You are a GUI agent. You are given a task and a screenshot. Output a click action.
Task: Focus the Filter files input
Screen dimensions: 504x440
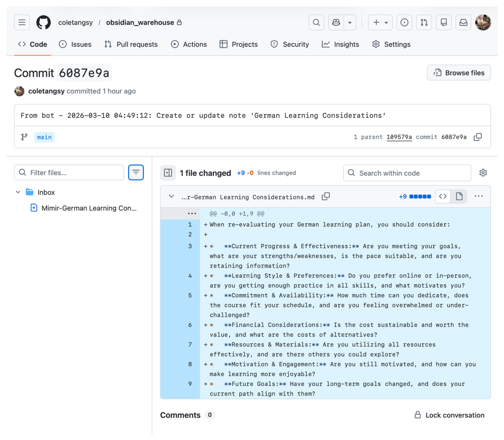tap(69, 172)
